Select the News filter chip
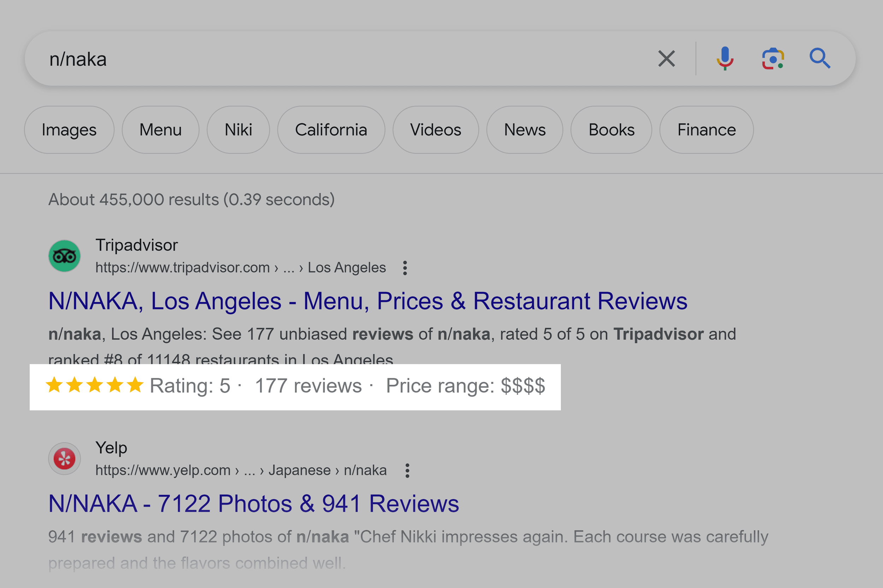The width and height of the screenshot is (883, 588). pyautogui.click(x=525, y=130)
